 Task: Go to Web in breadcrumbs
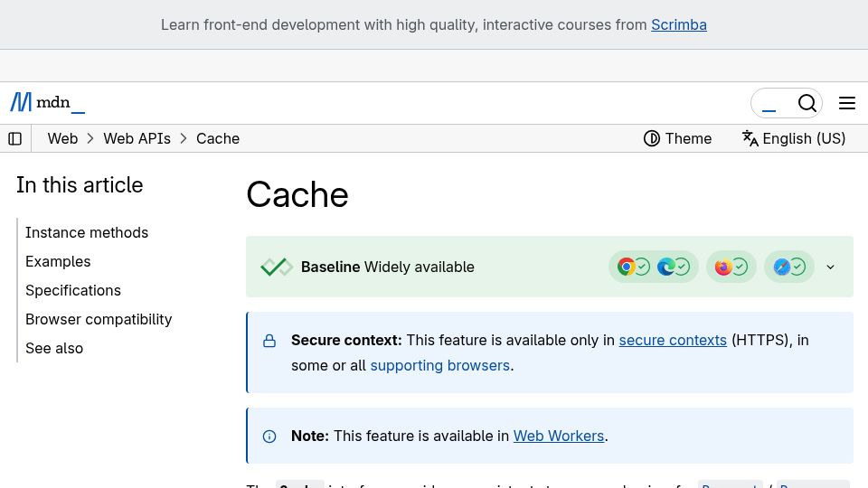[x=62, y=138]
